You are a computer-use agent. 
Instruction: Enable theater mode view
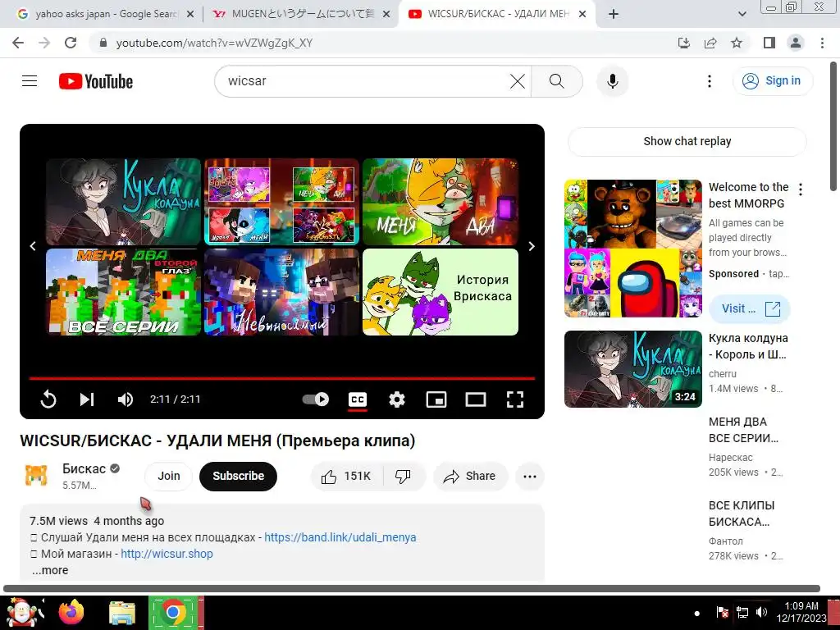tap(476, 399)
